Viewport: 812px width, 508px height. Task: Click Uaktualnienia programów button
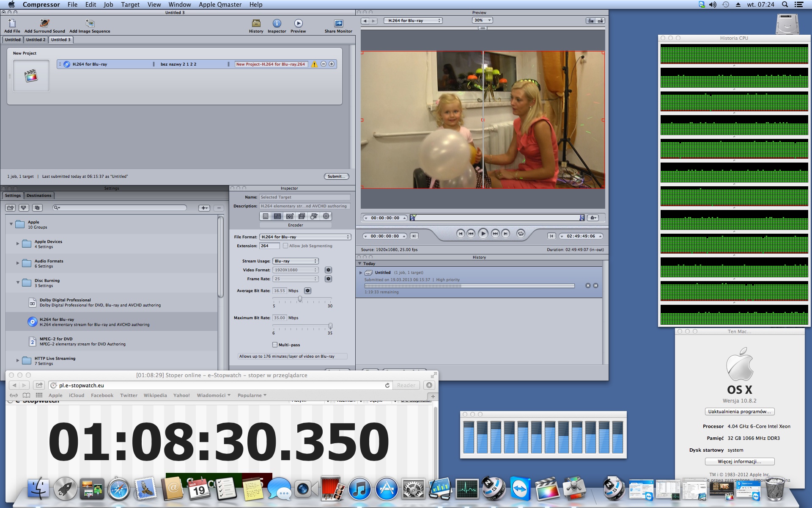pyautogui.click(x=739, y=411)
